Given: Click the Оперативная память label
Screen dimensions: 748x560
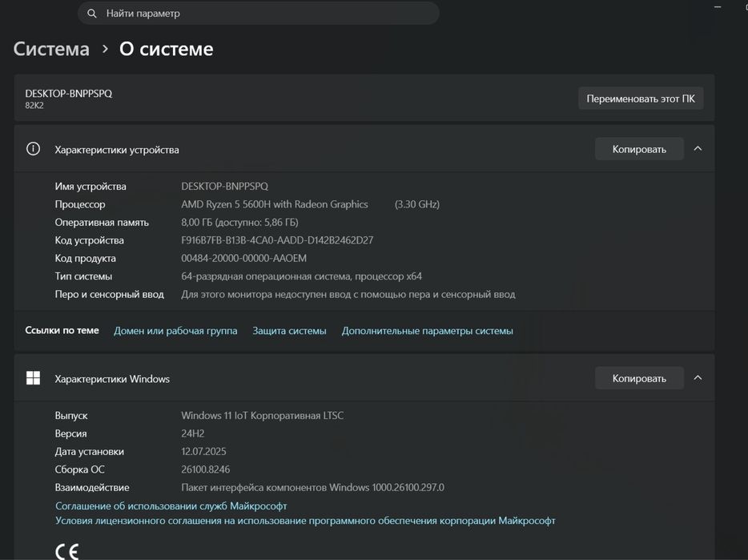Looking at the screenshot, I should click(x=102, y=223).
